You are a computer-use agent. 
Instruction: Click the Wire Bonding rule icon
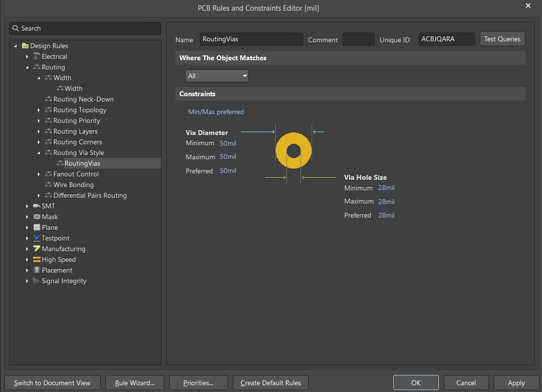click(x=49, y=185)
